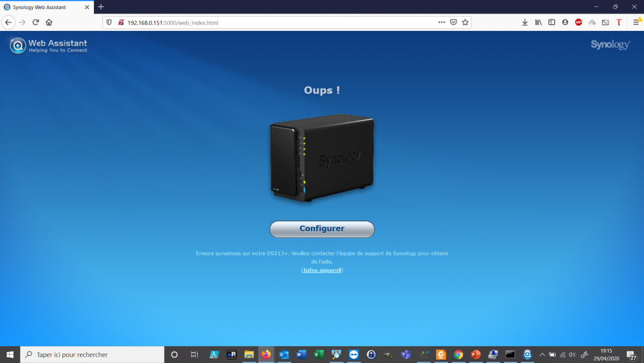Open the volume control in tray
The height and width of the screenshot is (363, 644).
[572, 355]
